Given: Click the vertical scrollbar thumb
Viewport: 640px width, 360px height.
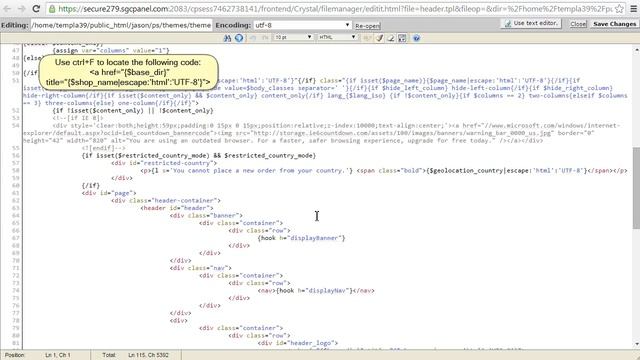Looking at the screenshot, I should click(636, 188).
